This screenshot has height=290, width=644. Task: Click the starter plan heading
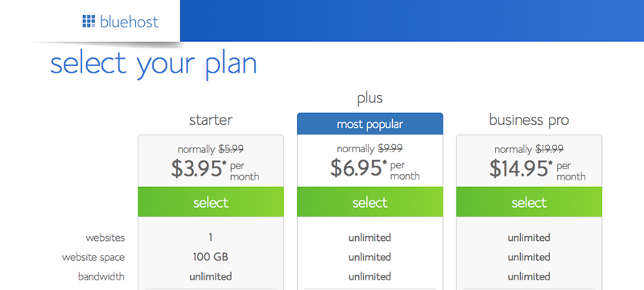(x=211, y=120)
